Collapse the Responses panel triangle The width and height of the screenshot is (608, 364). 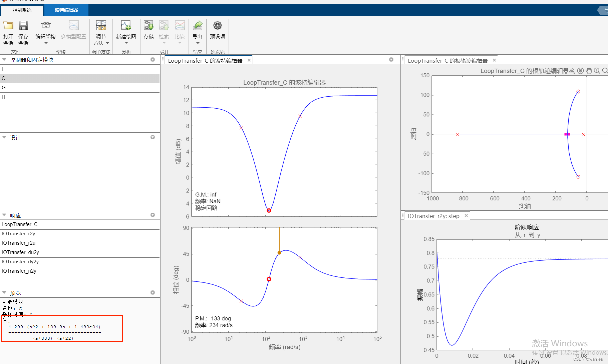(x=4, y=215)
